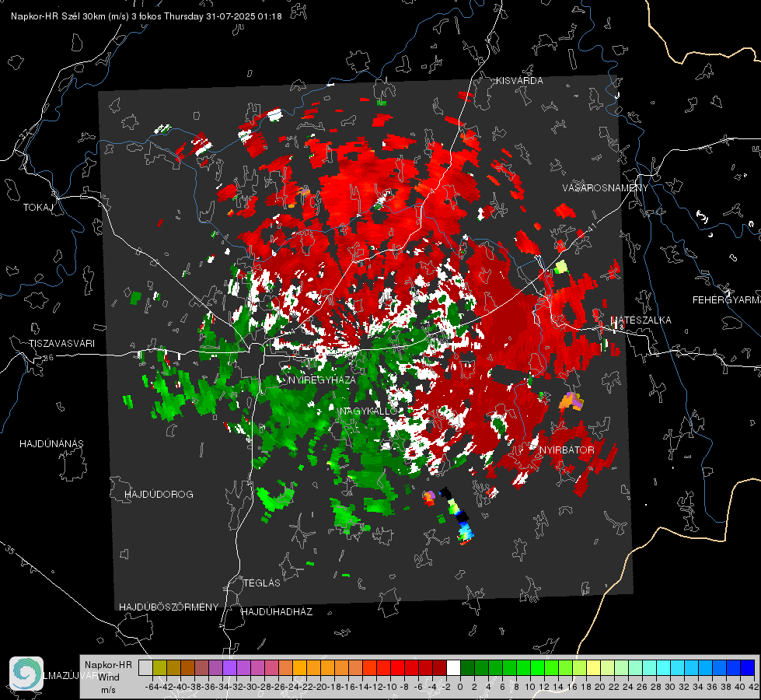Image resolution: width=761 pixels, height=700 pixels.
Task: Select the HAJDÚDOROG city label
Action: pyautogui.click(x=159, y=495)
